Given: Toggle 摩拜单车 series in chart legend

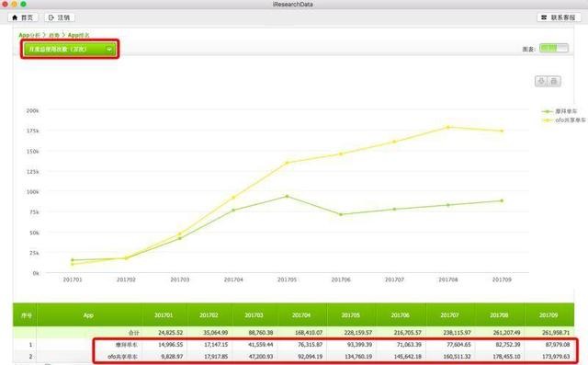Looking at the screenshot, I should point(560,111).
